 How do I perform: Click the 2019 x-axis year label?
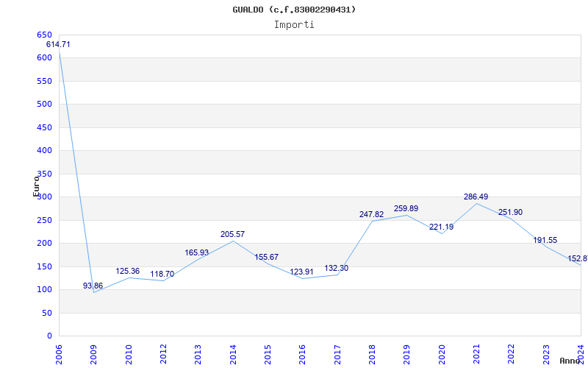point(407,354)
